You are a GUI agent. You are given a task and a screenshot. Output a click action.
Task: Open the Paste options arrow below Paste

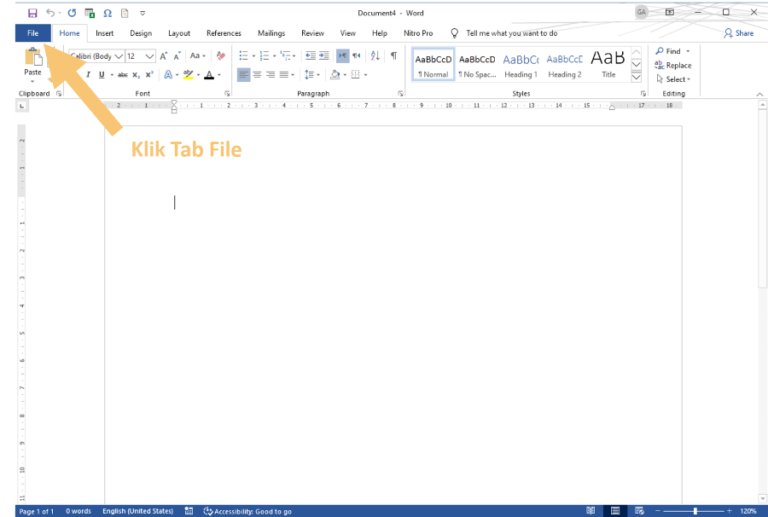[33, 81]
